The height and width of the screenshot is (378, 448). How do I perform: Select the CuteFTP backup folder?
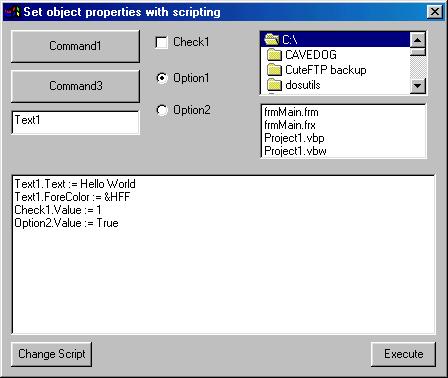click(x=335, y=70)
